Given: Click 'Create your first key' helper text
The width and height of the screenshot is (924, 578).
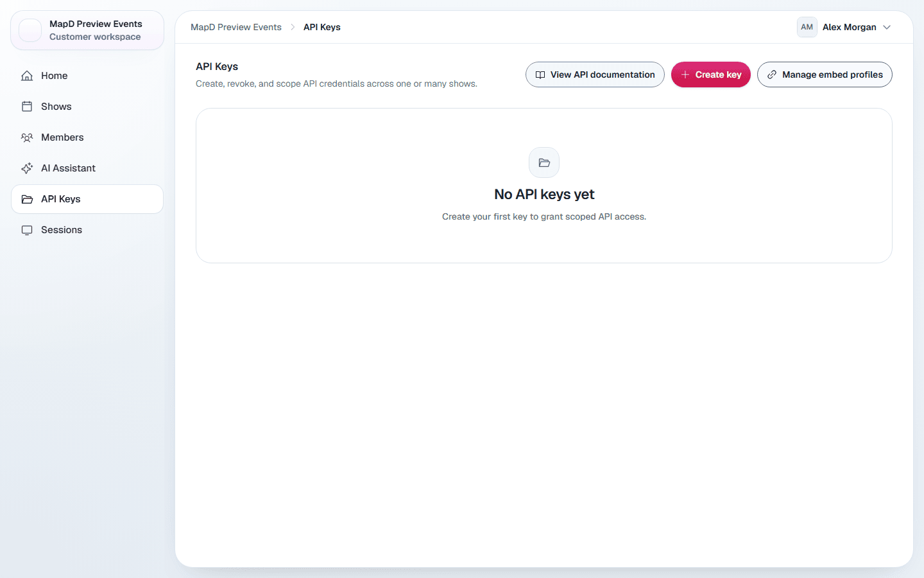Looking at the screenshot, I should [x=544, y=216].
